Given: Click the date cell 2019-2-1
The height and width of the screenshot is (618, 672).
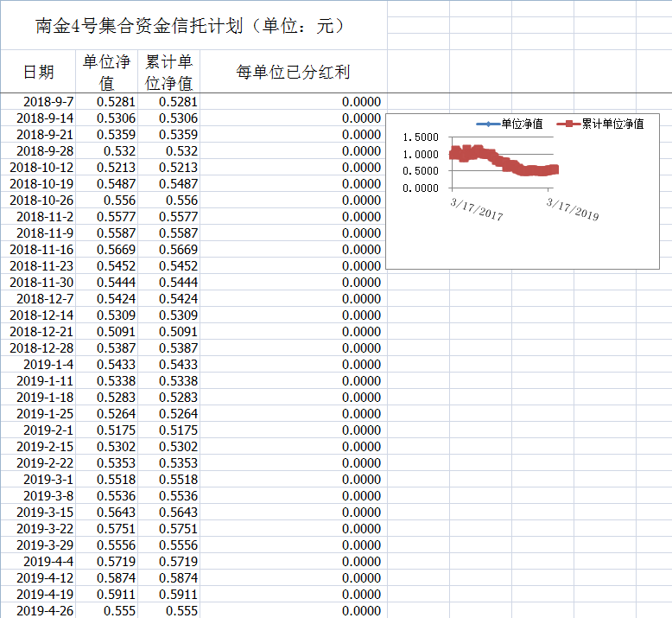Looking at the screenshot, I should click(x=38, y=430).
